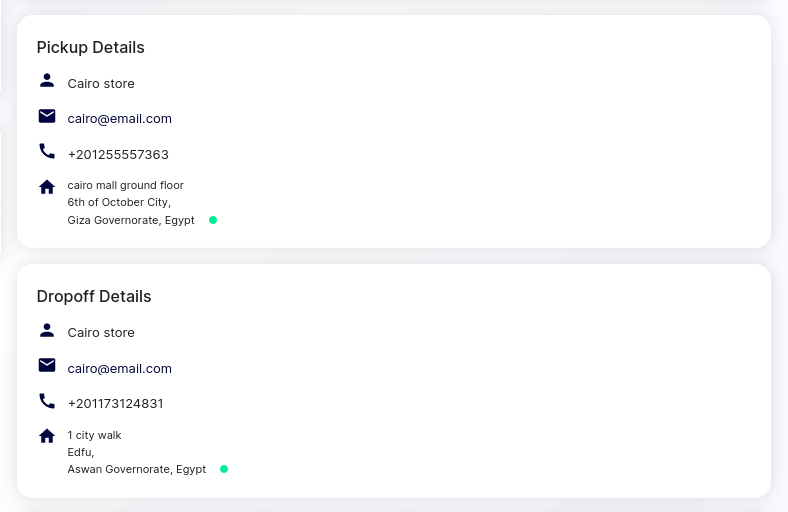Click the pickup contact person icon

tap(47, 80)
